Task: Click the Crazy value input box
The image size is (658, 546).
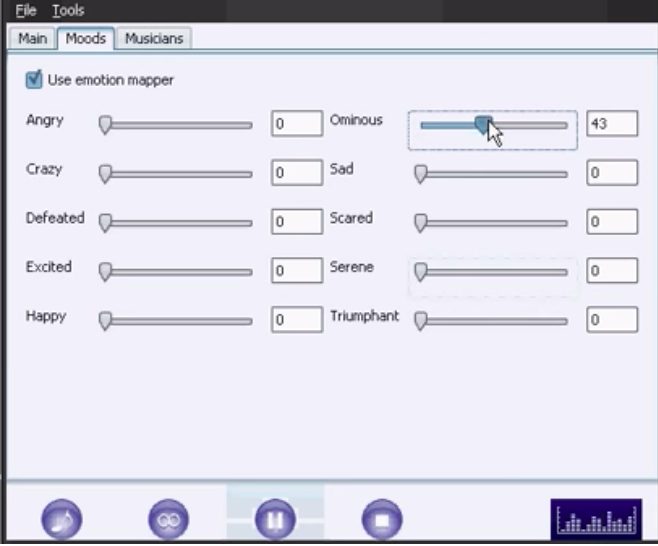Action: tap(296, 173)
